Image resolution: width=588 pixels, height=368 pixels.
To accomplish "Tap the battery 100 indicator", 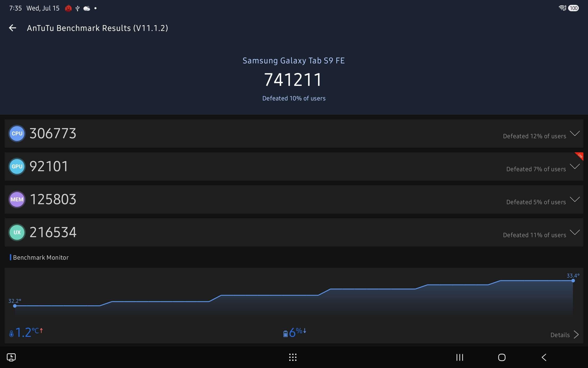I will point(573,8).
